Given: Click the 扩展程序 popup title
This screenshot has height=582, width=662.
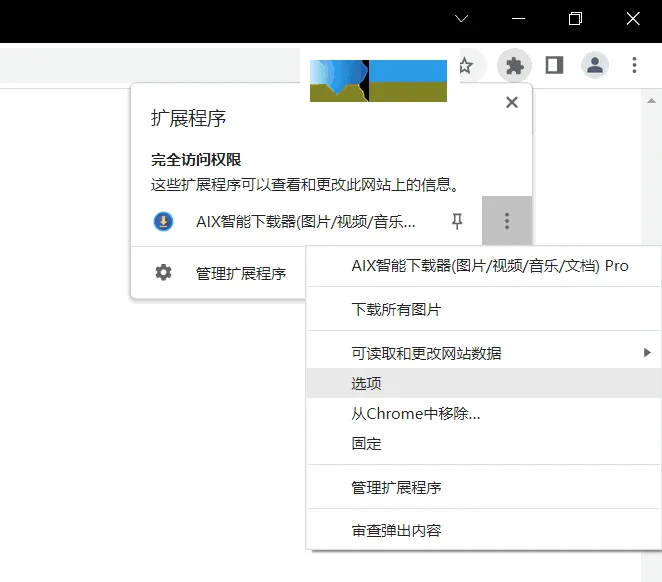Looking at the screenshot, I should pos(189,118).
